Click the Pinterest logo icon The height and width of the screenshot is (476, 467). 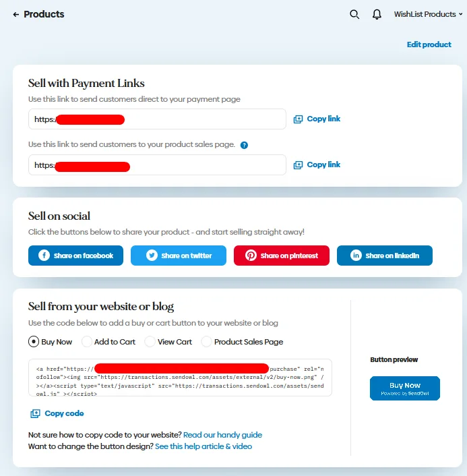pyautogui.click(x=251, y=256)
